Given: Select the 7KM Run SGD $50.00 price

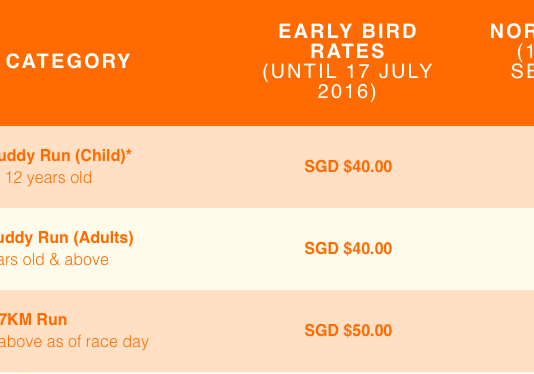Looking at the screenshot, I should [348, 331].
